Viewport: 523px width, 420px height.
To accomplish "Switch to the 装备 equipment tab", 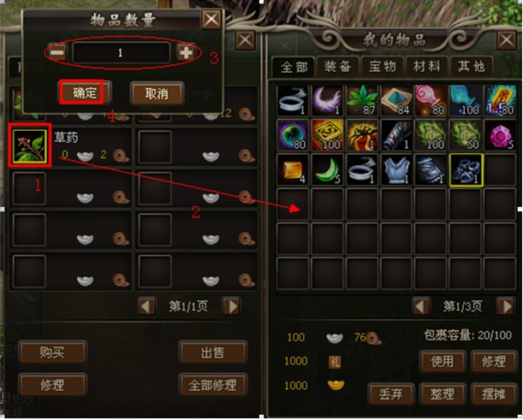I will (x=337, y=67).
